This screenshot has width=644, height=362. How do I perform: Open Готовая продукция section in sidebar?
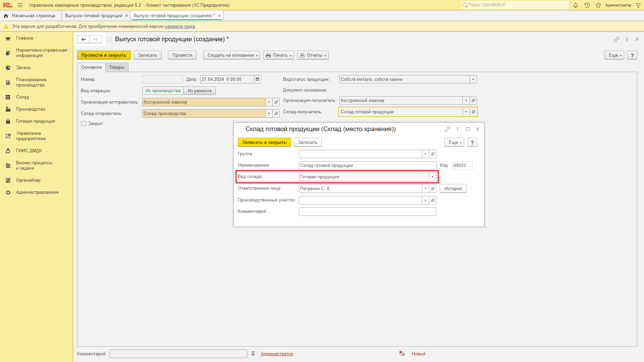coord(36,121)
